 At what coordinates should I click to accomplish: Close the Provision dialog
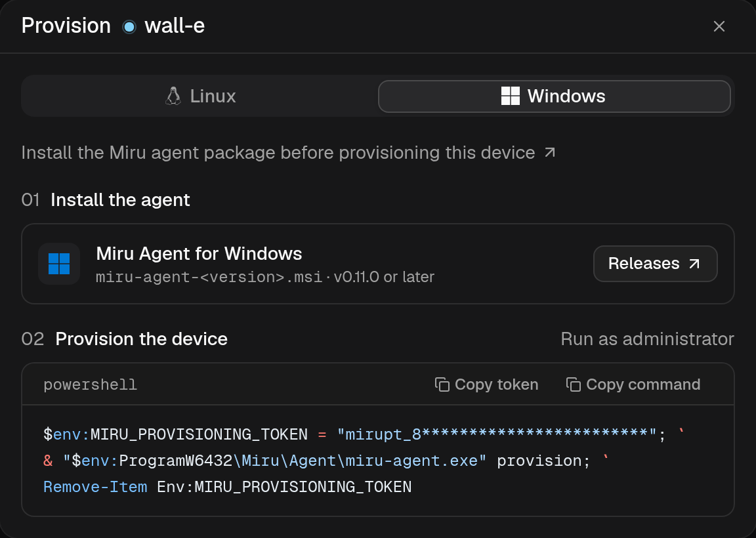pos(719,26)
